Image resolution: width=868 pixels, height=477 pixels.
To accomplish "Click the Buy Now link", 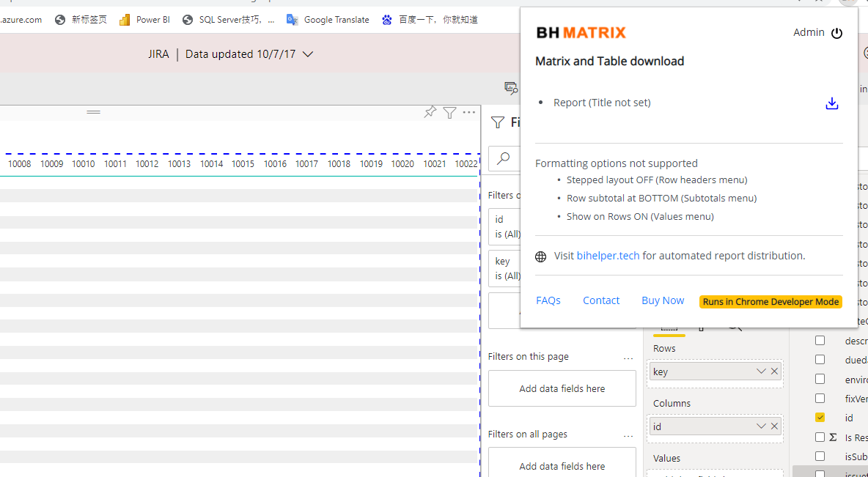I will point(663,300).
